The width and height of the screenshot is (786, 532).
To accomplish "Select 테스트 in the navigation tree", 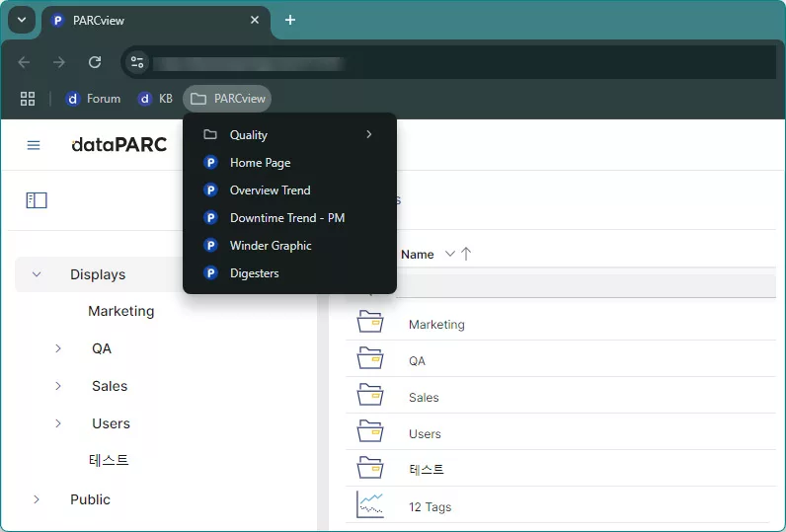I will (109, 460).
